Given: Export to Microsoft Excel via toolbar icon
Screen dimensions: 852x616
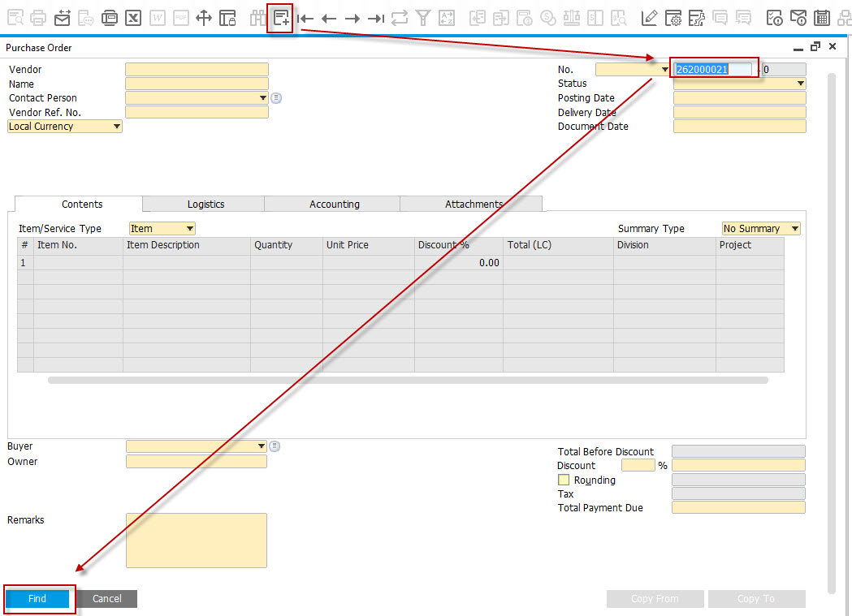Looking at the screenshot, I should click(x=133, y=18).
